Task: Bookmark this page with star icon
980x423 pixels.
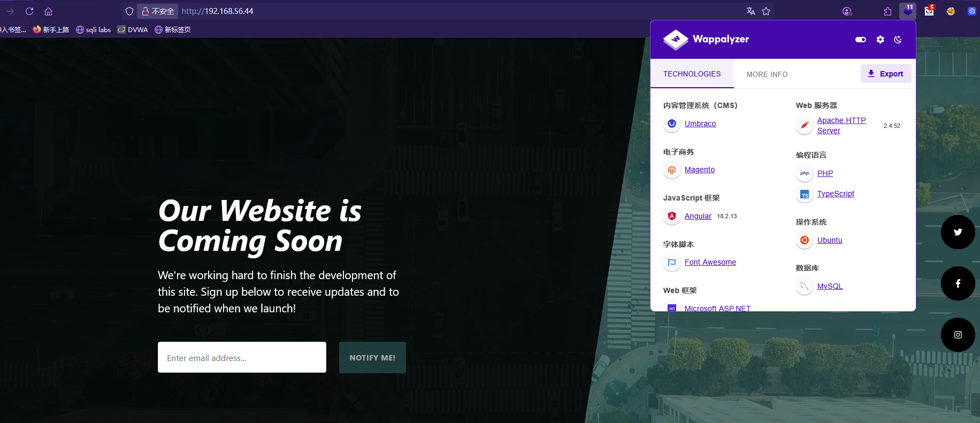Action: pos(766,11)
